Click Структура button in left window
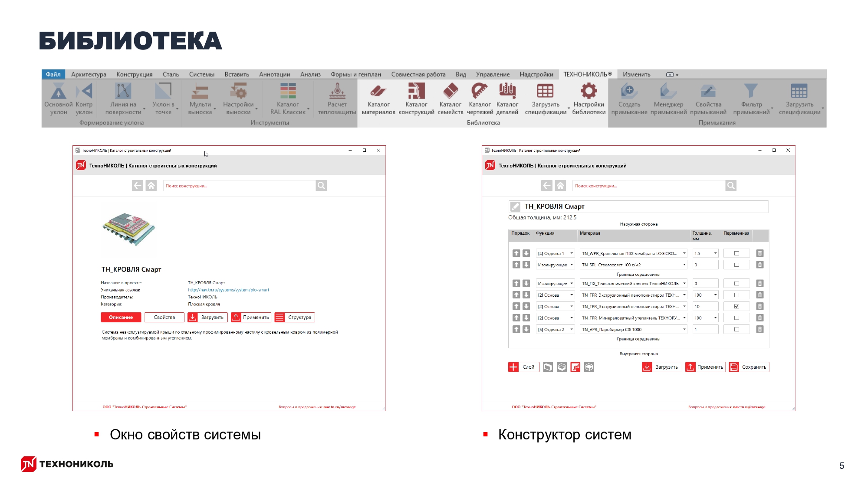 pyautogui.click(x=295, y=318)
